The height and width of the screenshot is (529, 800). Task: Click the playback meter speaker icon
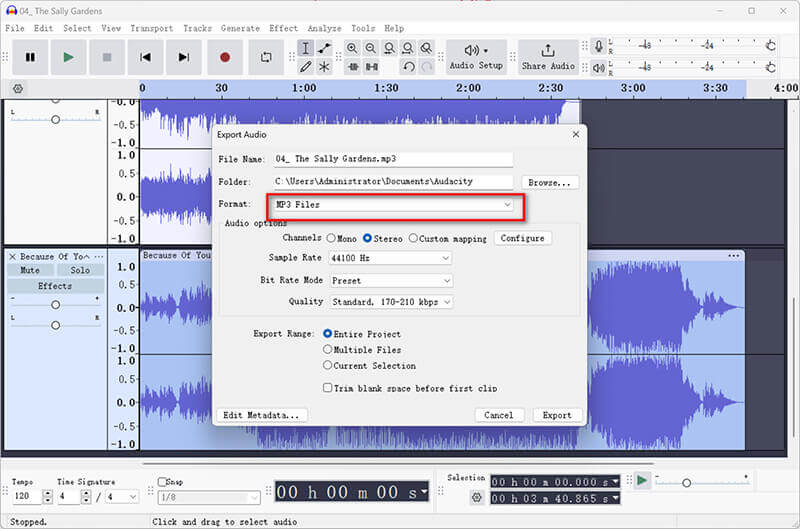599,67
